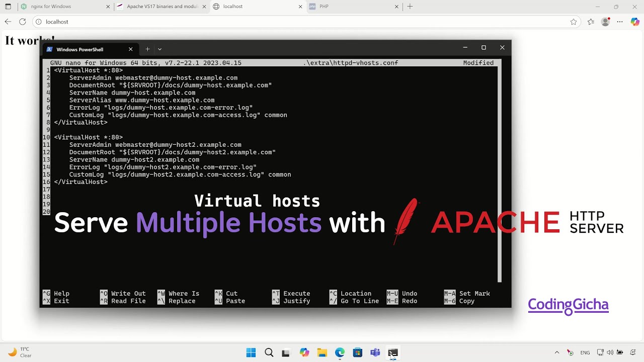Maximize the PowerShell window
Image resolution: width=644 pixels, height=362 pixels.
pos(484,48)
